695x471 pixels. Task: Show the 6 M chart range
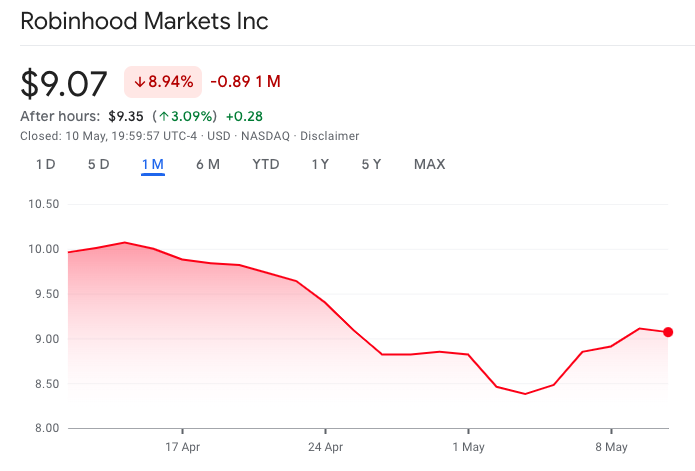(x=208, y=164)
